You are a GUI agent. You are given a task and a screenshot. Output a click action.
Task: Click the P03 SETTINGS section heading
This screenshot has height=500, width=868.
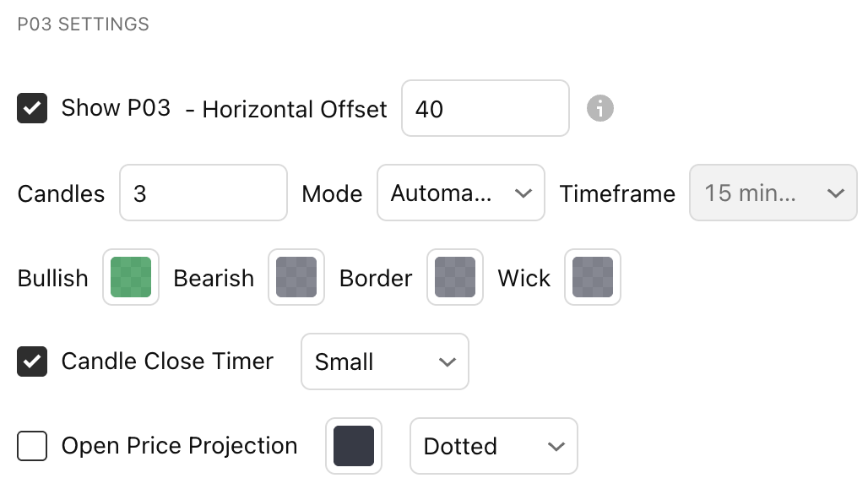tap(84, 24)
